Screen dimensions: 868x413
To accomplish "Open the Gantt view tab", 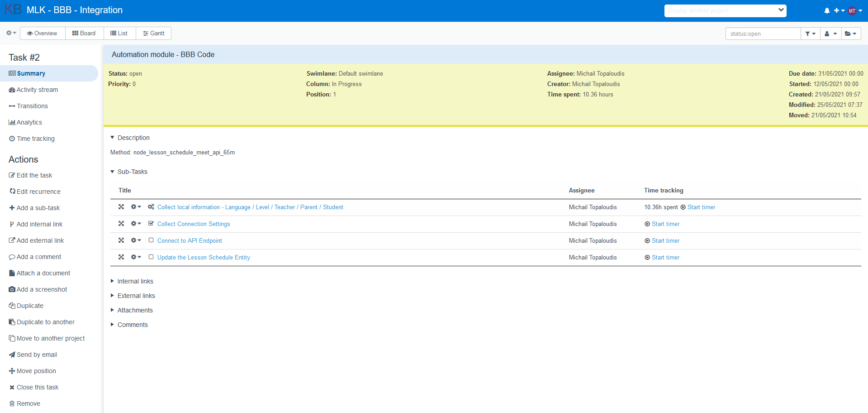I will point(153,34).
